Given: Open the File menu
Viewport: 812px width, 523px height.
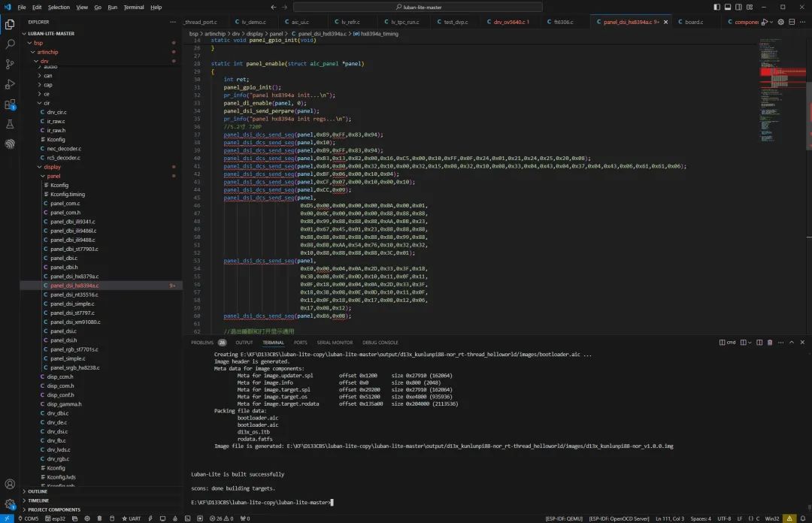Looking at the screenshot, I should (x=22, y=8).
